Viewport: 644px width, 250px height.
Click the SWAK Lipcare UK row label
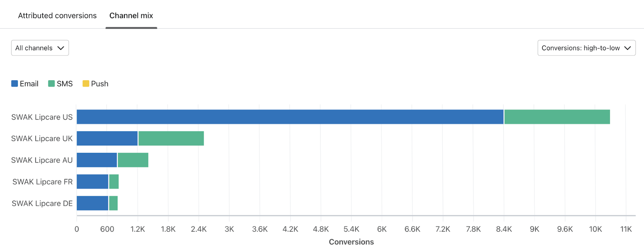(41, 138)
